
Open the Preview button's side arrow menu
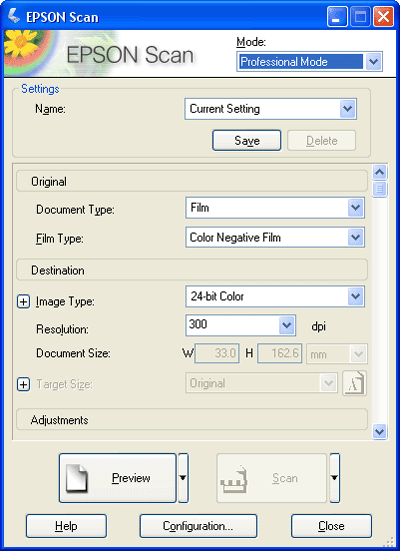tap(183, 478)
